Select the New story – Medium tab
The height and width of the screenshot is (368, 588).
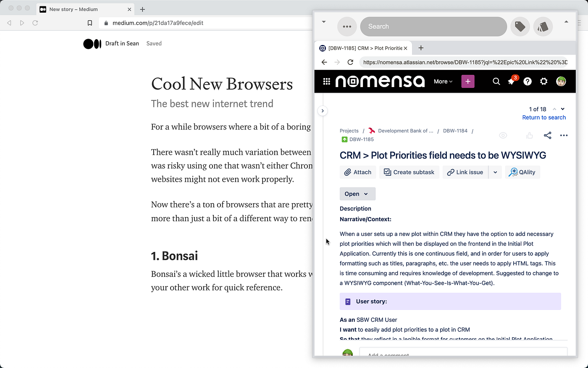86,9
